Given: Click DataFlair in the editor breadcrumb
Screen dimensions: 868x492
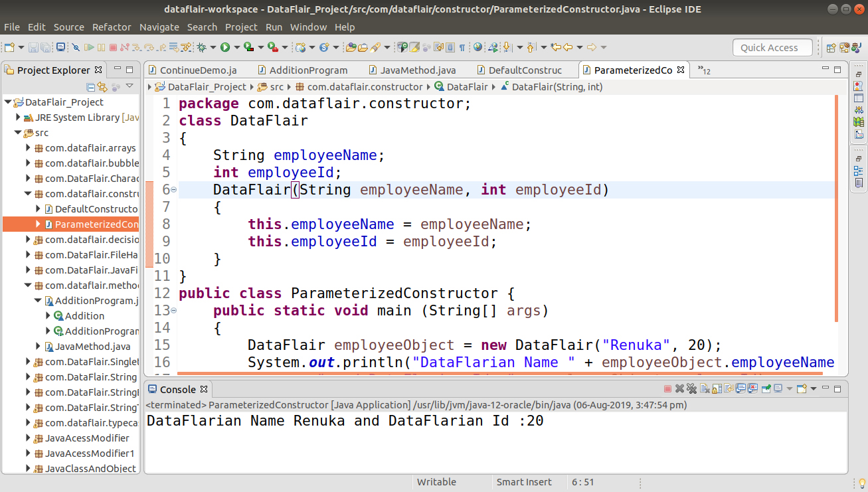Looking at the screenshot, I should (467, 87).
